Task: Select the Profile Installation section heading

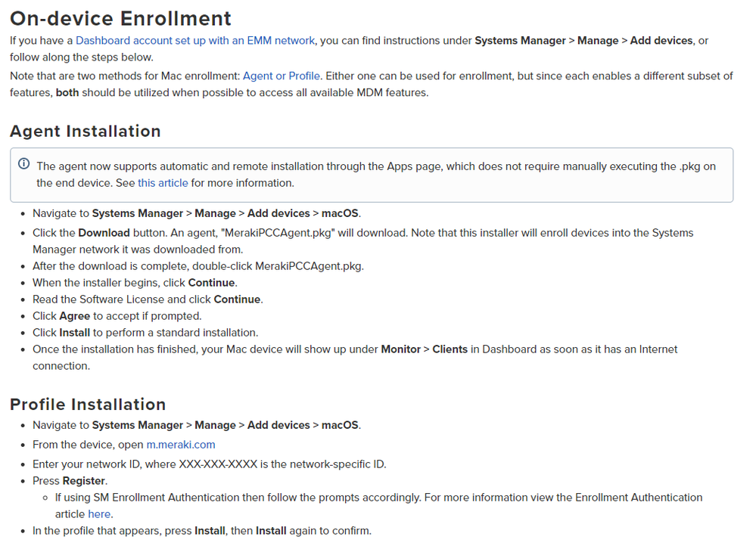Action: click(x=88, y=404)
